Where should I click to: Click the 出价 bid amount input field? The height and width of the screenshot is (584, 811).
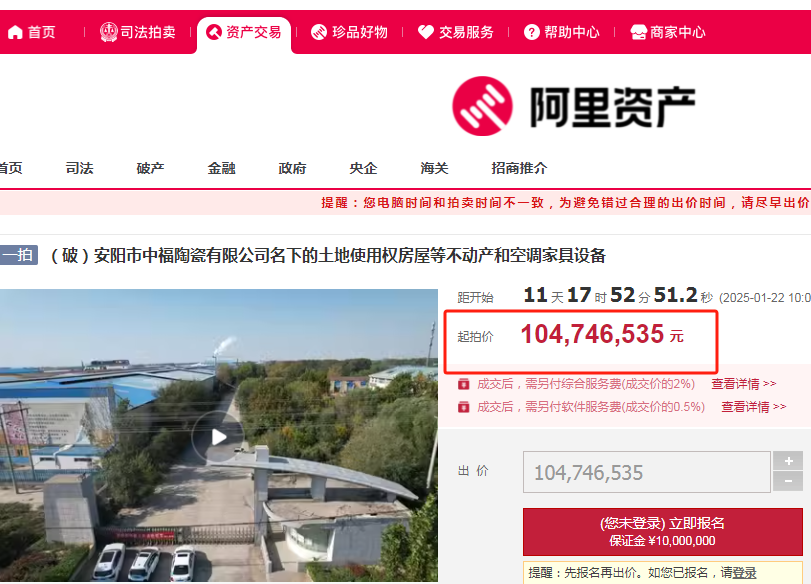[647, 472]
